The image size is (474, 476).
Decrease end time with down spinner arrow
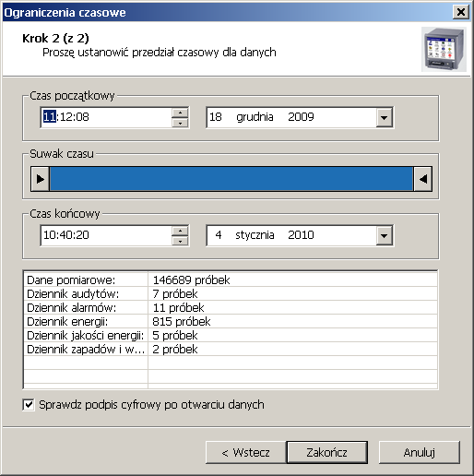180,241
